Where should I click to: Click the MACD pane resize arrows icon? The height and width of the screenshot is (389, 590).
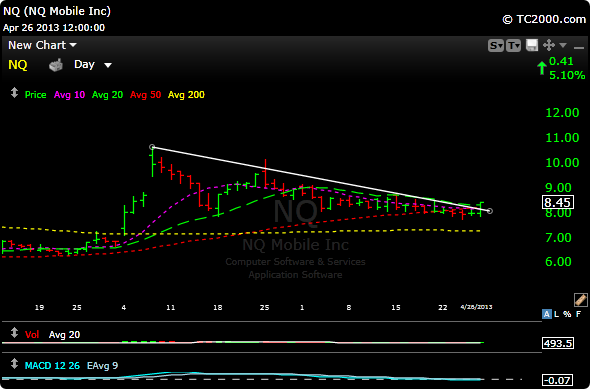14,363
